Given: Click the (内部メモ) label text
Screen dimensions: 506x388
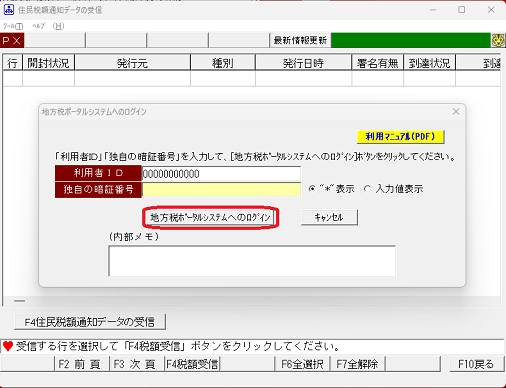Looking at the screenshot, I should 134,237.
